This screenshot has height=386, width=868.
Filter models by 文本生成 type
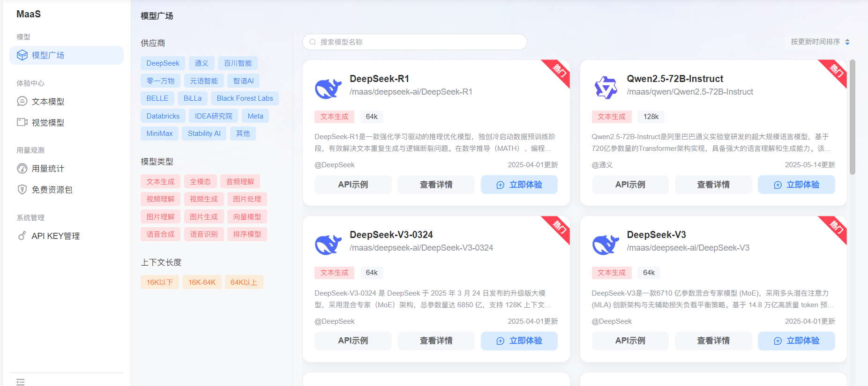pos(160,182)
